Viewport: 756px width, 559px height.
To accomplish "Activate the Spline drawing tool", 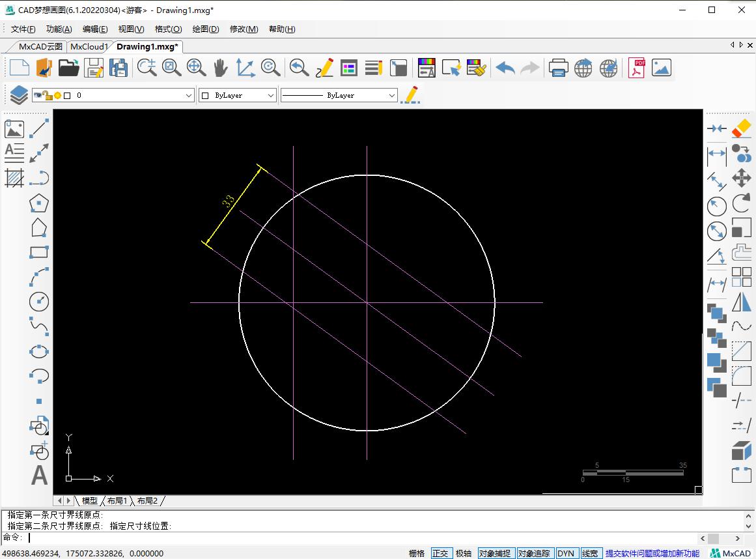I will pyautogui.click(x=39, y=327).
